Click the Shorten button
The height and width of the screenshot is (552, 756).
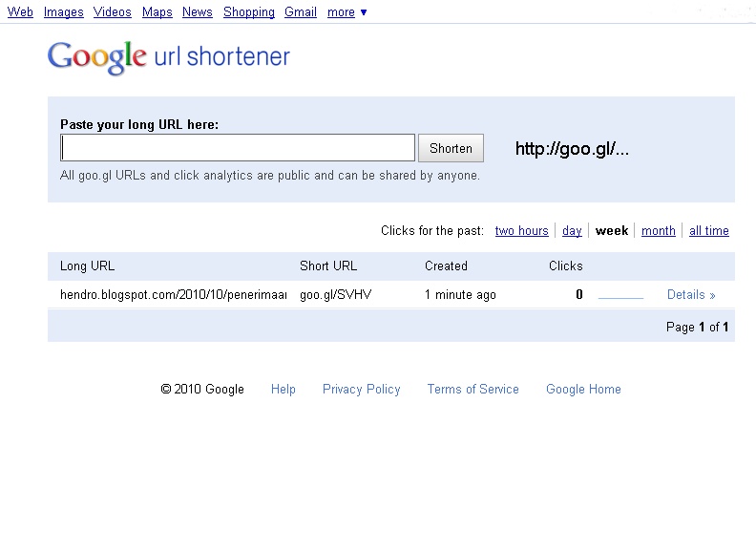click(x=451, y=148)
